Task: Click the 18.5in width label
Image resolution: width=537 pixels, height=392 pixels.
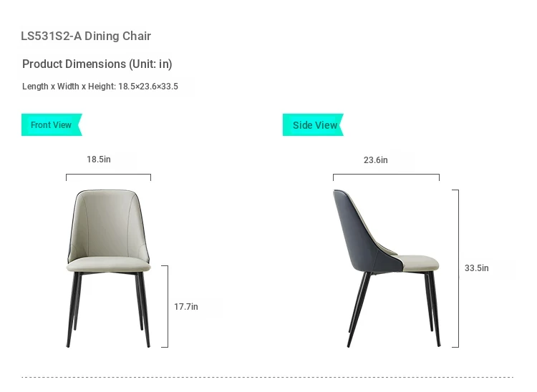Action: 99,160
